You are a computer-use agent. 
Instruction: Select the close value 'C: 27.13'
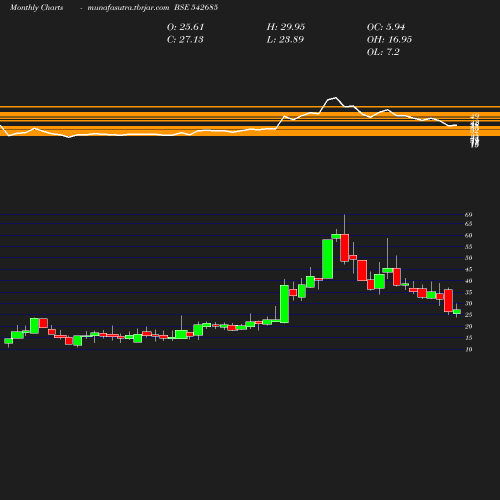coord(185,40)
